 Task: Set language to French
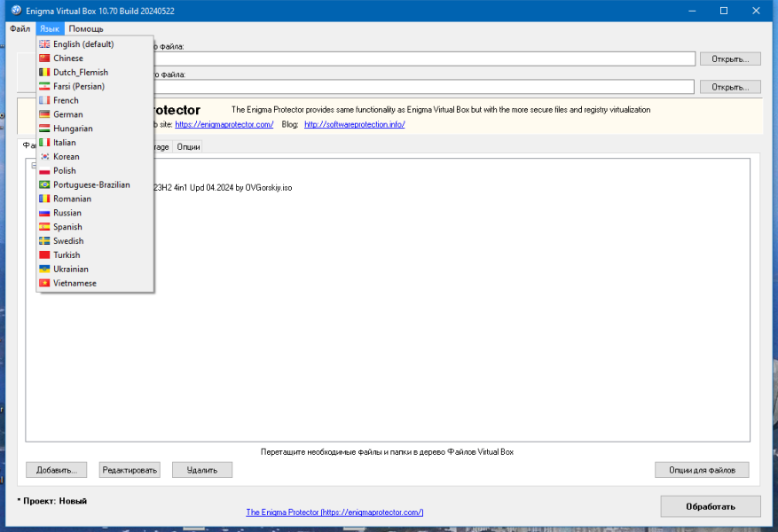95,100
